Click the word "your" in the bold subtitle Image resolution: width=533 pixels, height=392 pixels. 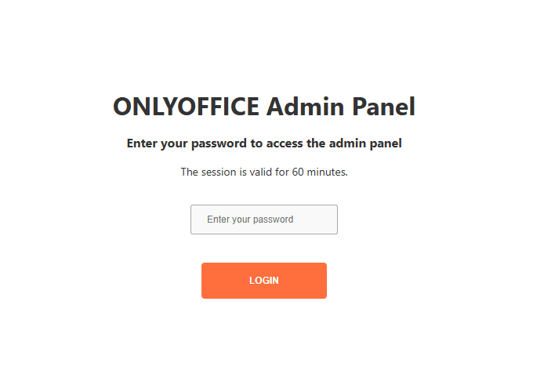pyautogui.click(x=173, y=144)
